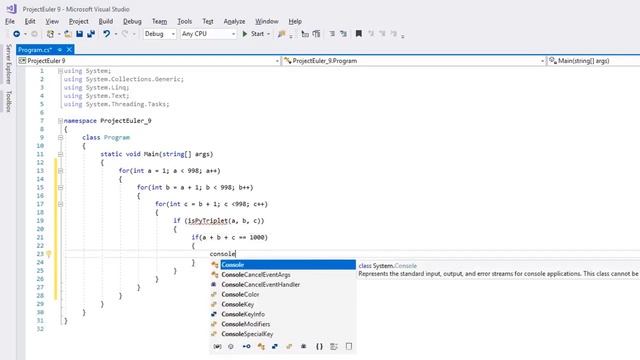Comment out the selected lines icon
Screen dimensions: 640x360
(x=332, y=34)
